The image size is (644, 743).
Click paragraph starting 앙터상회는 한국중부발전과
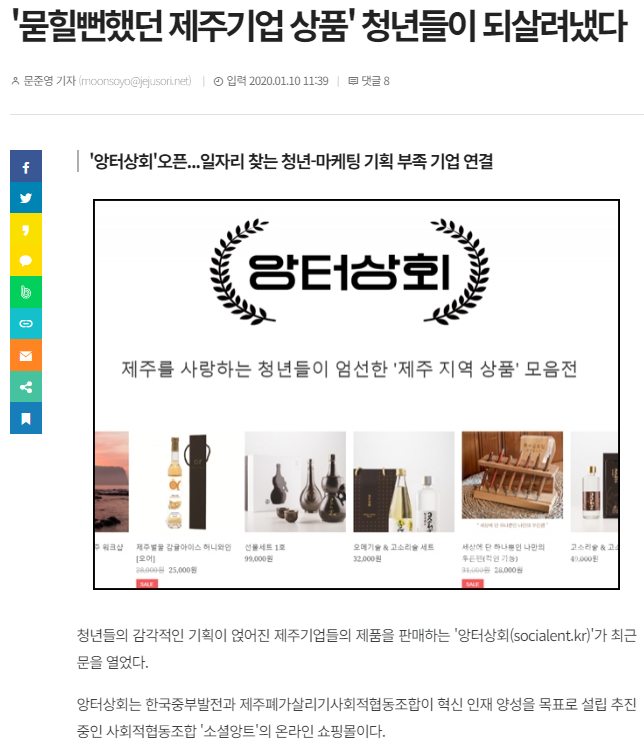(356, 717)
